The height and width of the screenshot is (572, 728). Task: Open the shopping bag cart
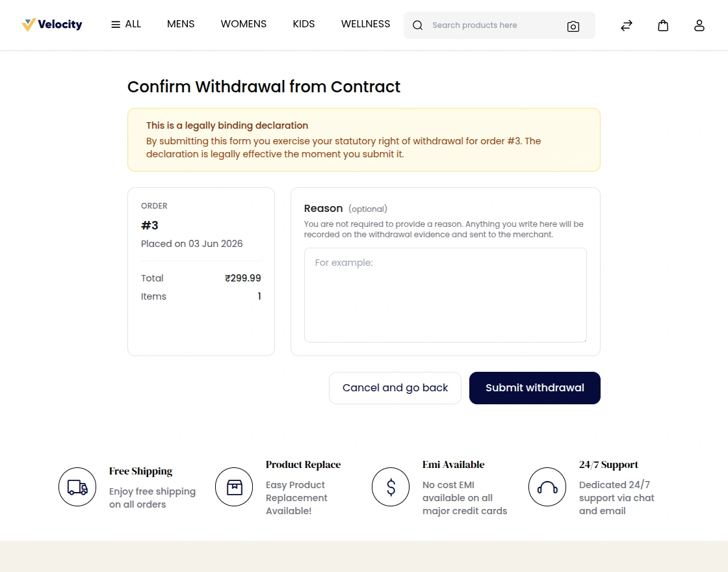coord(663,25)
